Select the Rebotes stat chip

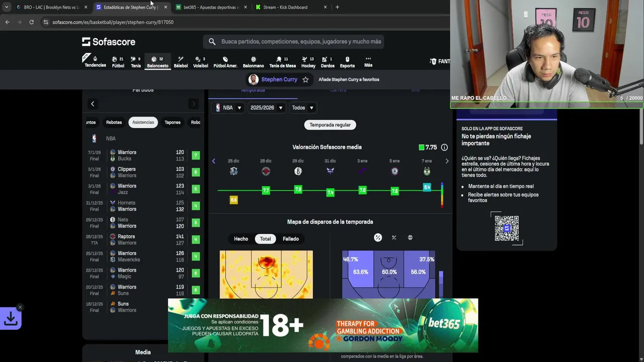tap(114, 122)
